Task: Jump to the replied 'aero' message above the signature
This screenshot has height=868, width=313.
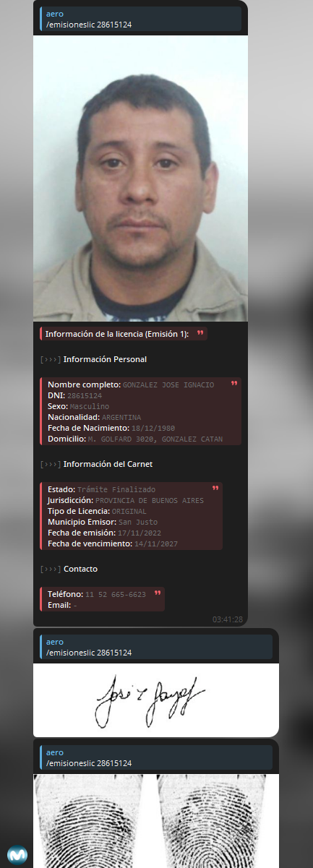Action: pyautogui.click(x=156, y=647)
